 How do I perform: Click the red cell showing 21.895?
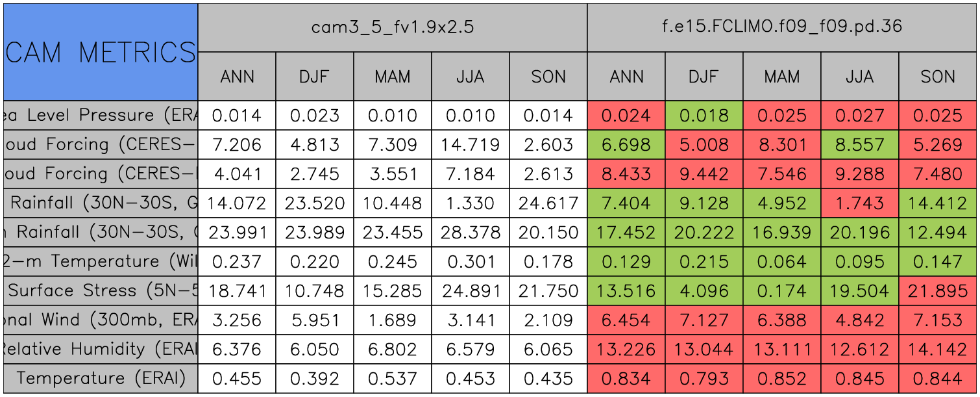[x=938, y=291]
